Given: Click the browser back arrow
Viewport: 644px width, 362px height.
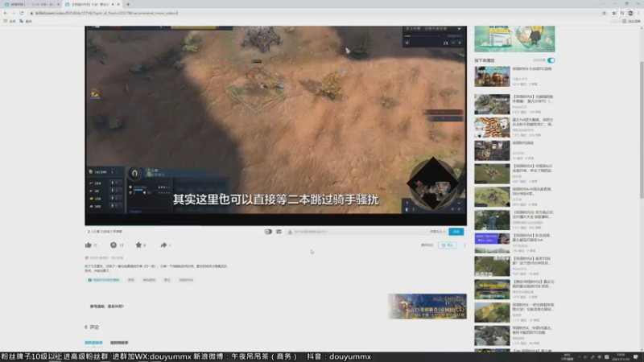Looking at the screenshot, I should point(6,13).
